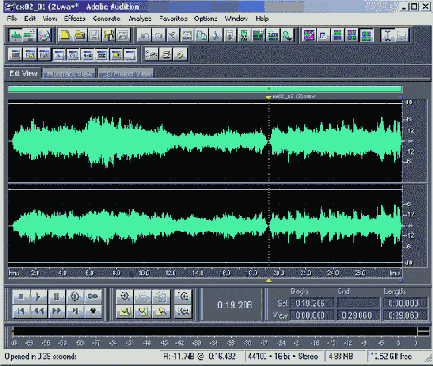Image resolution: width=433 pixels, height=366 pixels.
Task: Click the Record transport button
Action: tap(93, 311)
